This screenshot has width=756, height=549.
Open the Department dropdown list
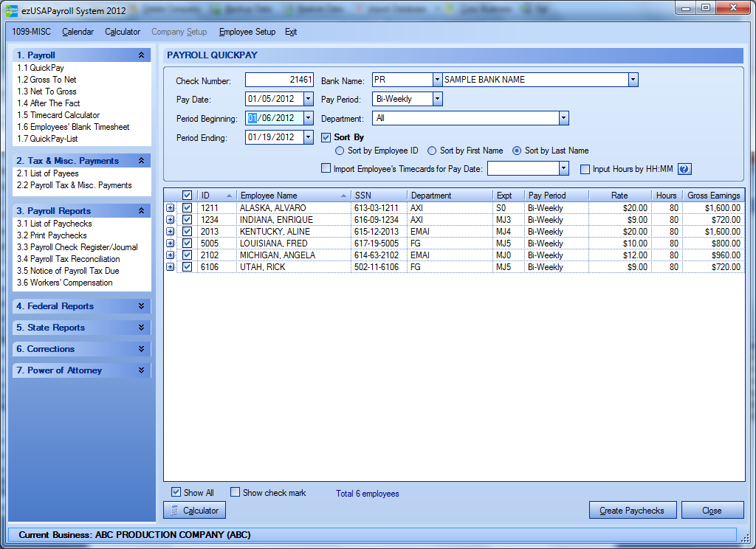(563, 118)
